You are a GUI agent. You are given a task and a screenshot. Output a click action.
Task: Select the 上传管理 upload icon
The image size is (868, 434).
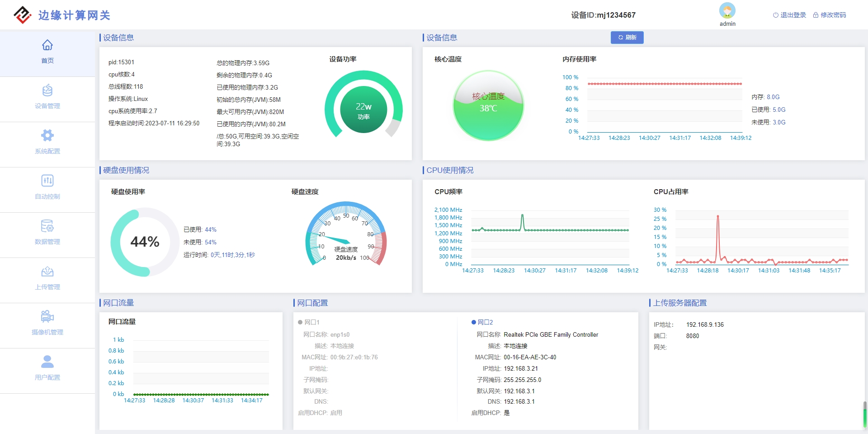click(x=47, y=271)
